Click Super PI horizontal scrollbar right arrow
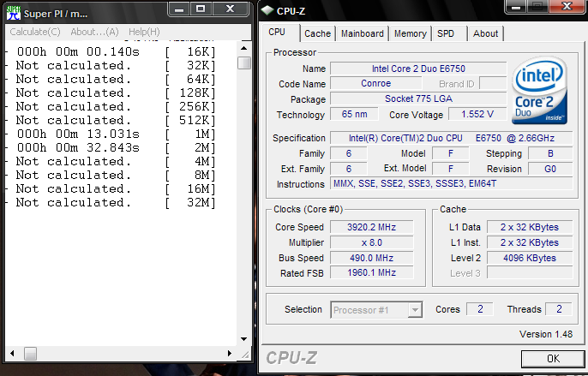This screenshot has height=376, width=588. point(230,353)
